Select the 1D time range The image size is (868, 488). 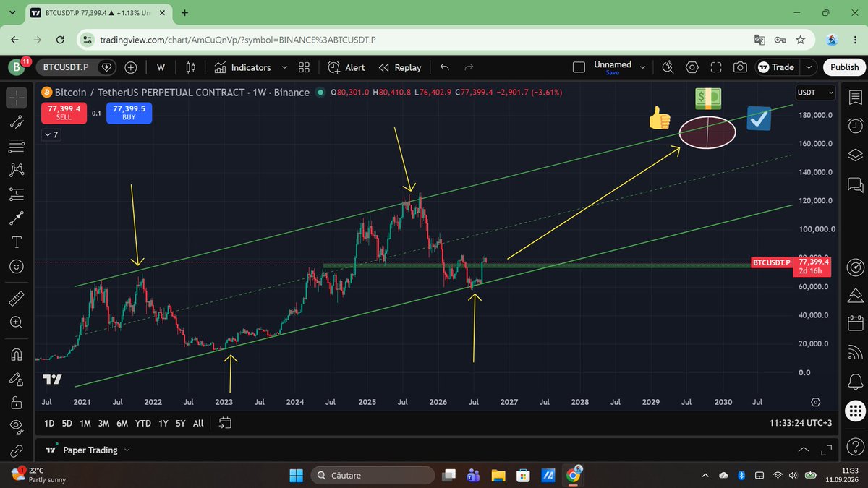(x=48, y=423)
